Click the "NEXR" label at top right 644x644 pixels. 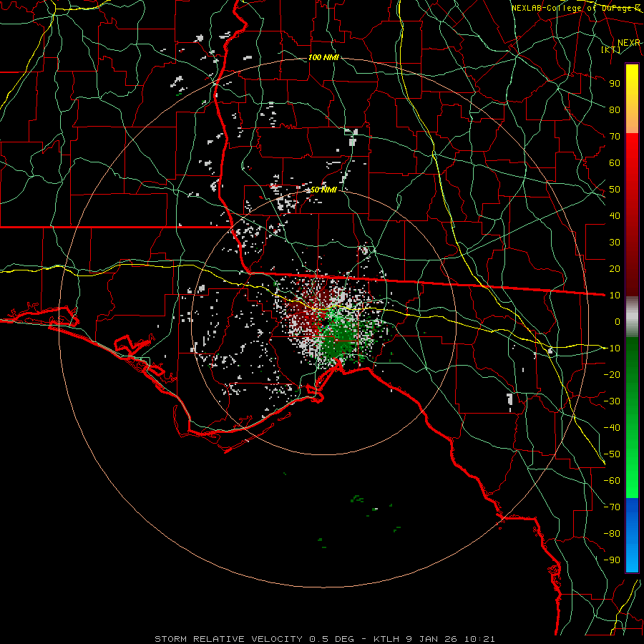(629, 43)
